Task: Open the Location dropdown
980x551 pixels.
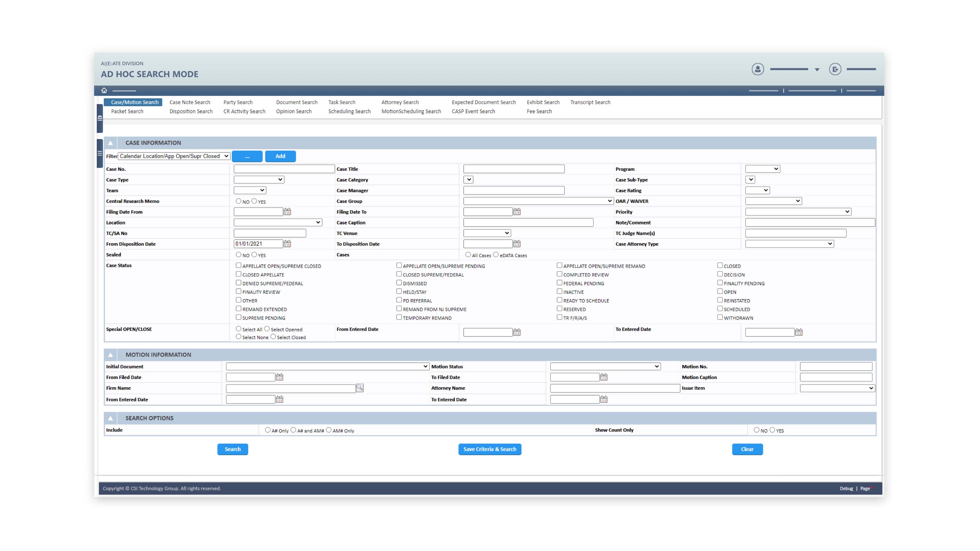Action: [x=278, y=223]
